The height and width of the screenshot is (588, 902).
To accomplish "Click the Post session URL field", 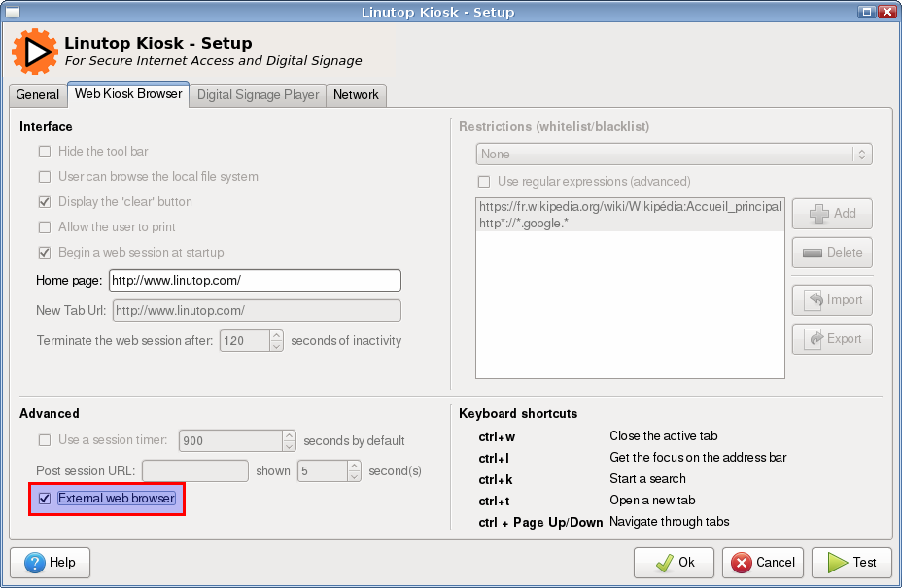I will tap(195, 471).
